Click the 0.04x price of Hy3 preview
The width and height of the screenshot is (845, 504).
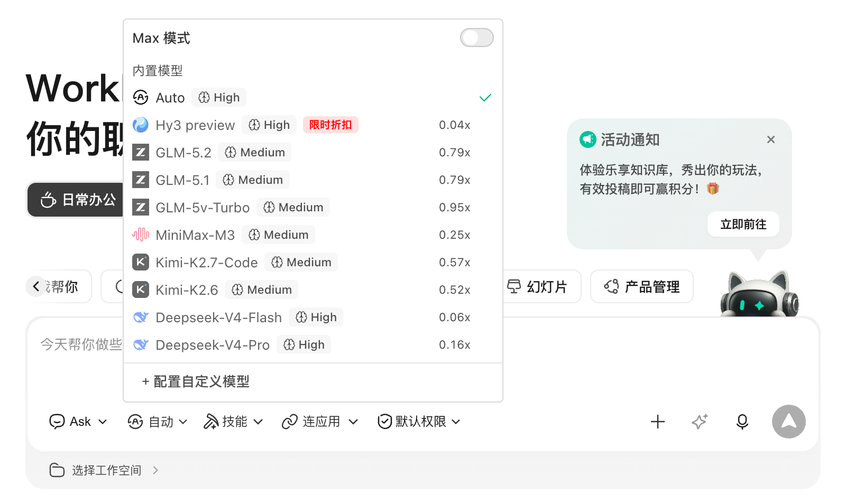(x=455, y=125)
